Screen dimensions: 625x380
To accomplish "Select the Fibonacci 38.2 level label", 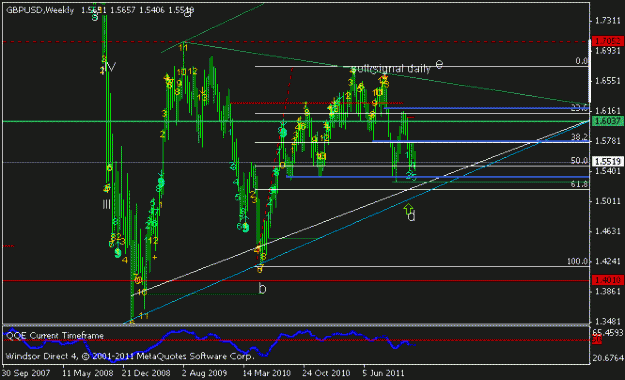I will 580,137.
